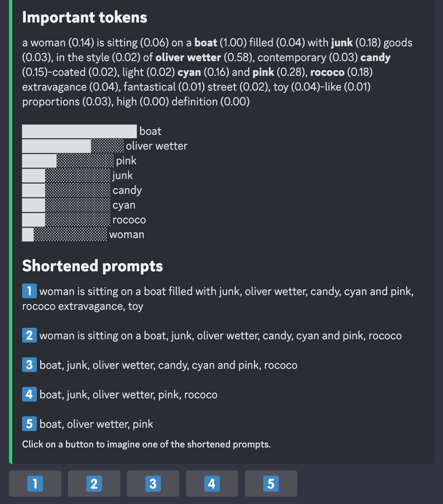Click the pink bar in the token chart
Image resolution: width=443 pixels, height=504 pixels.
coord(68,161)
